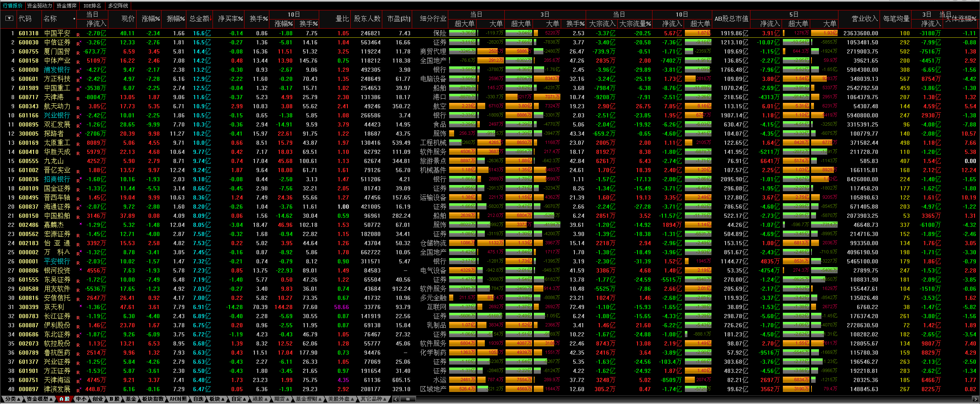
Task: Expand the 资金模型 bottom tab menu
Action: click(39, 399)
